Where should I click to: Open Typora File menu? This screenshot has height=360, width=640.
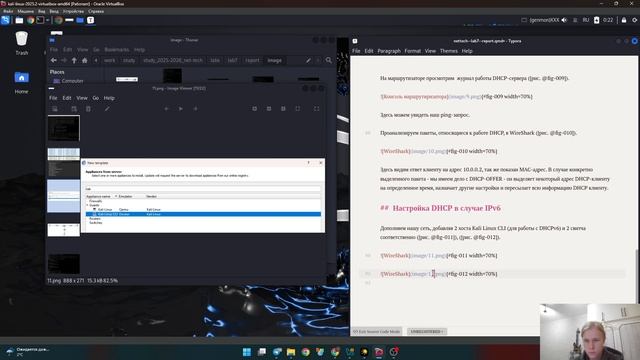(356, 51)
